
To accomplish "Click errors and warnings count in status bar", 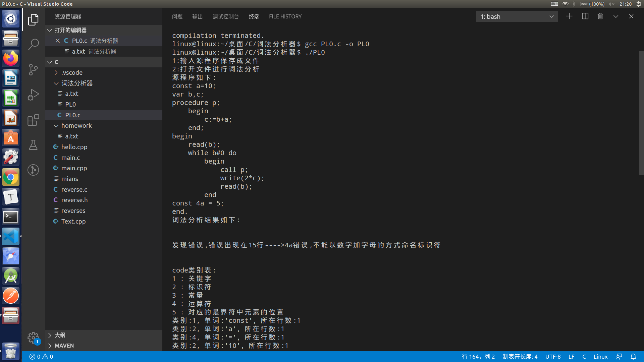I will point(41,357).
